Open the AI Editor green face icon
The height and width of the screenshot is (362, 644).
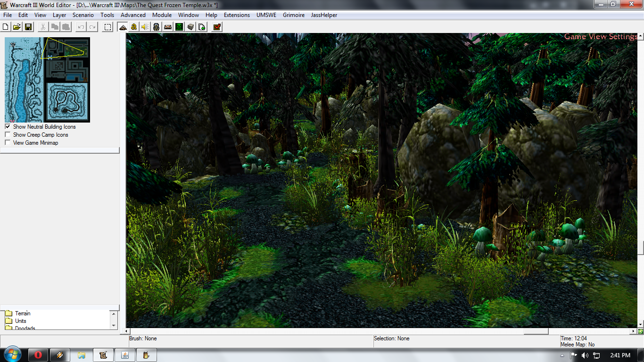(179, 27)
